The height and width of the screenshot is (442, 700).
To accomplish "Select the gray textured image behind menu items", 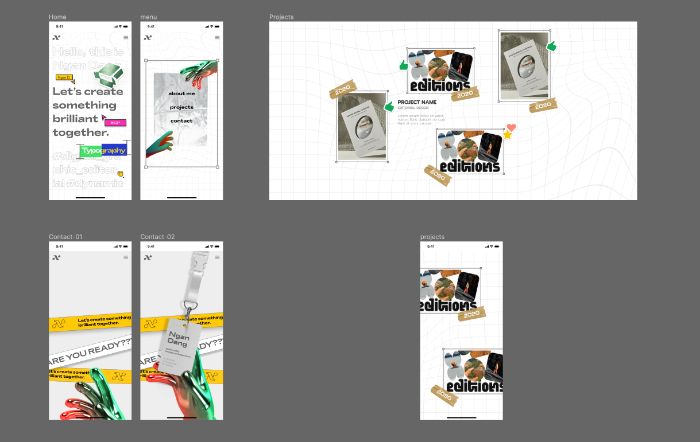I will [x=180, y=110].
